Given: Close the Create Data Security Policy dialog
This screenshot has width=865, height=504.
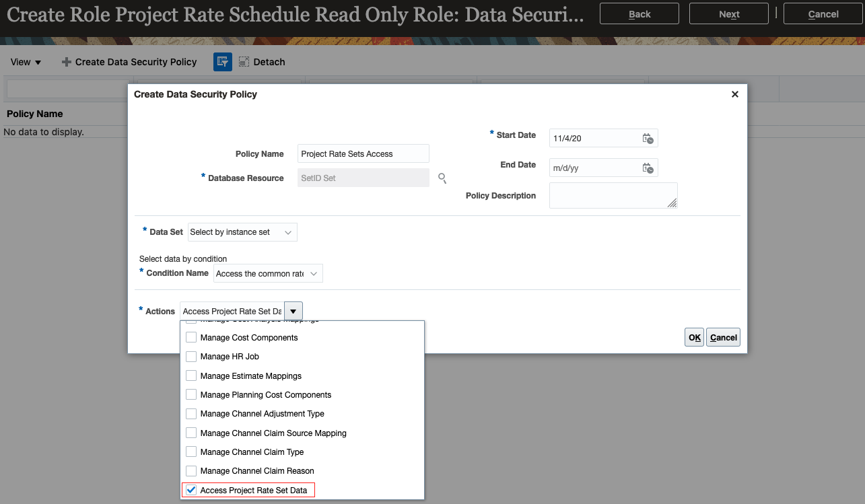Looking at the screenshot, I should coord(735,95).
